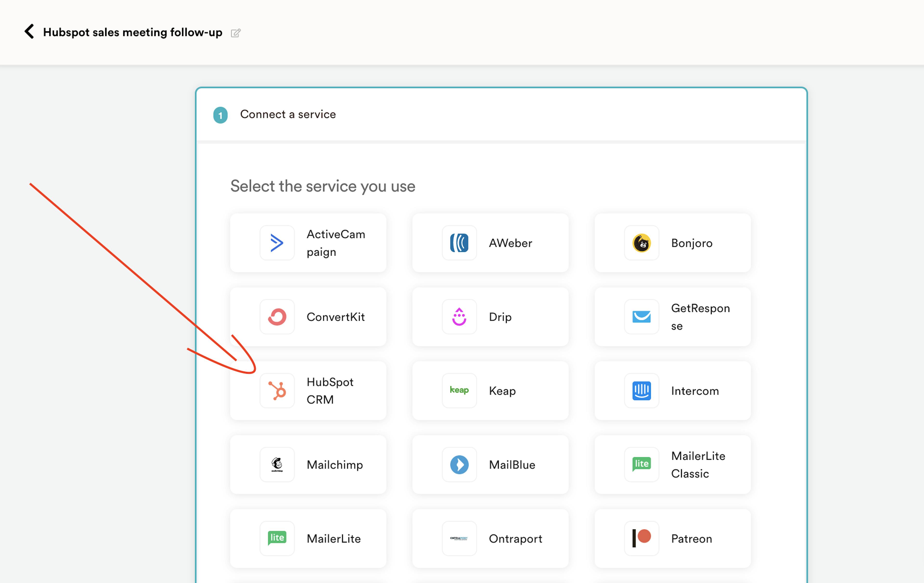Pick the Drip service label
Viewport: 924px width, 583px height.
click(x=500, y=317)
